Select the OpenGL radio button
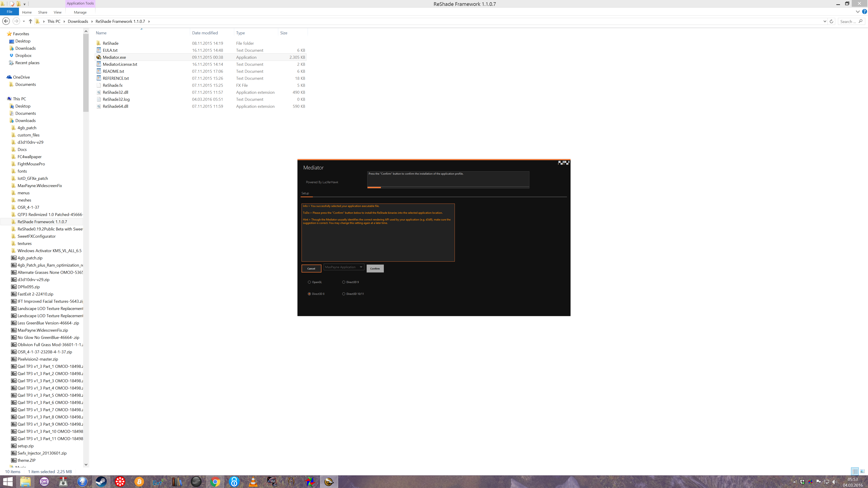Viewport: 868px width, 488px height. tap(309, 282)
